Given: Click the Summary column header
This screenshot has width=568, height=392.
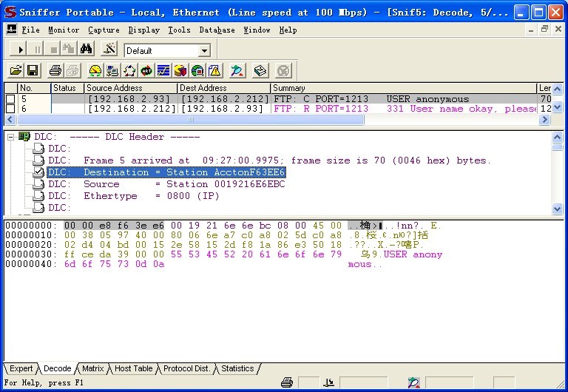Looking at the screenshot, I should click(x=404, y=88).
